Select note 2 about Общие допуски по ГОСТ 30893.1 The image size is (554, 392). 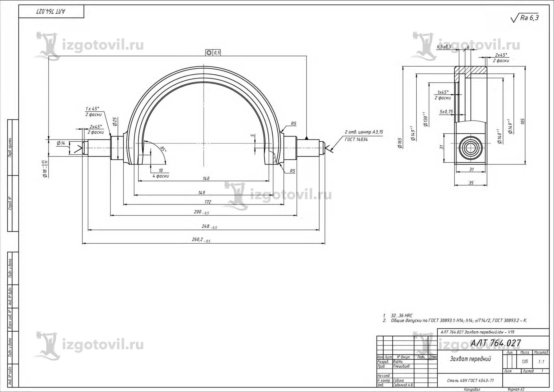tap(455, 320)
